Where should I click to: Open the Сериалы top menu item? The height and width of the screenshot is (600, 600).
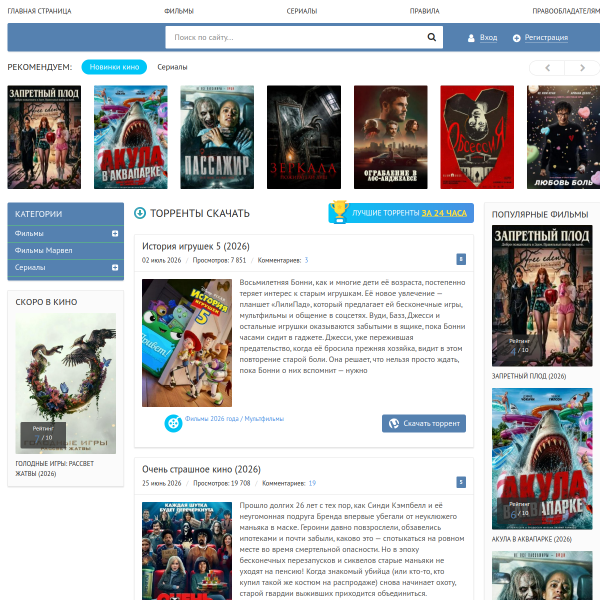[302, 11]
